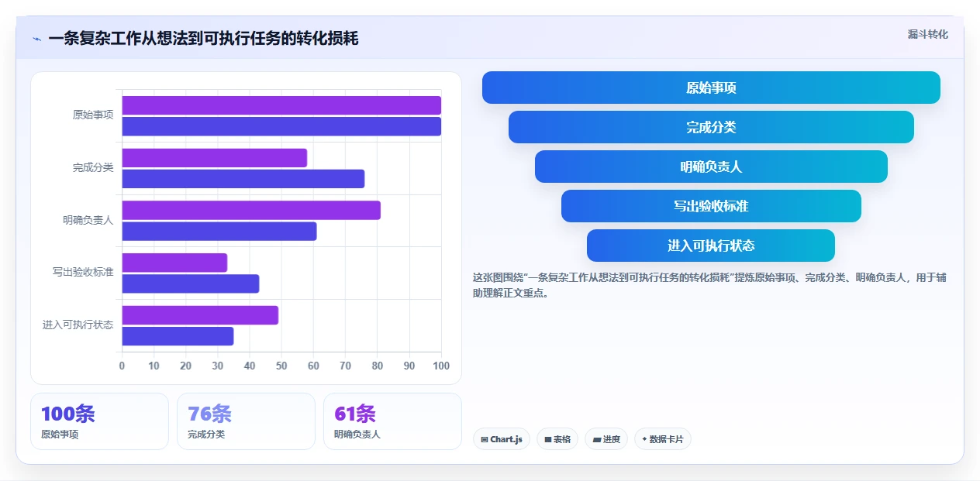Click the 漏斗转化 tag in the header
The image size is (980, 481).
[x=927, y=34]
